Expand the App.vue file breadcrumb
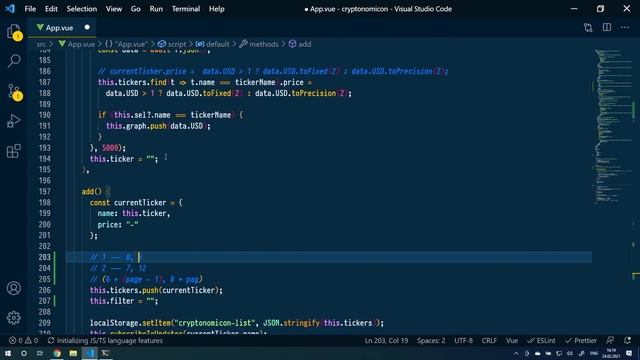Viewport: 640px width, 360px height. point(77,44)
